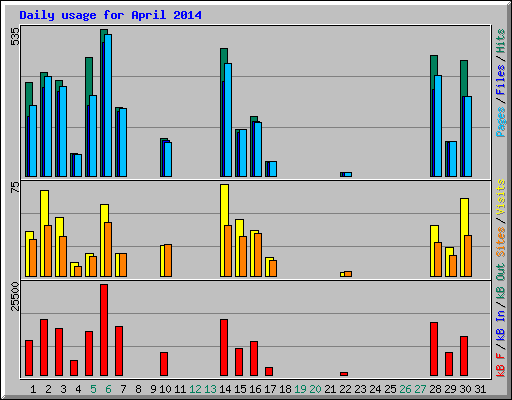This screenshot has width=512, height=400.
Task: Click the red kB F legend label
Action: pos(501,365)
